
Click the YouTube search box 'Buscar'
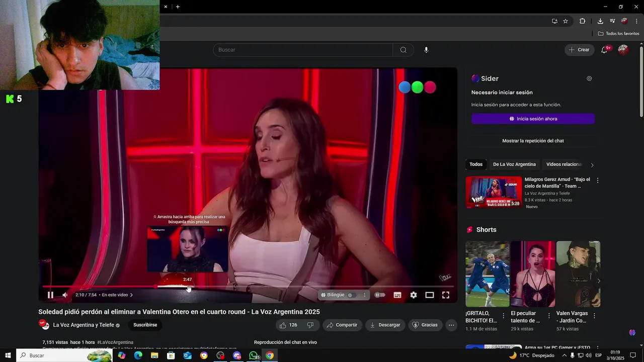click(303, 50)
